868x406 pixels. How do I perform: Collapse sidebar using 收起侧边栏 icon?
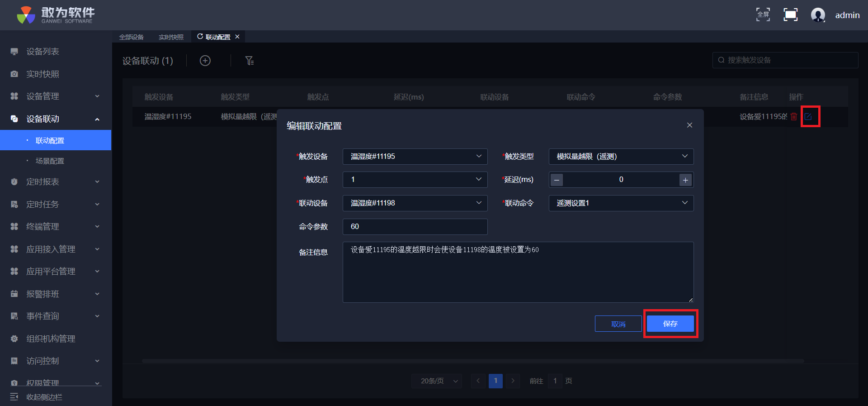tap(14, 397)
